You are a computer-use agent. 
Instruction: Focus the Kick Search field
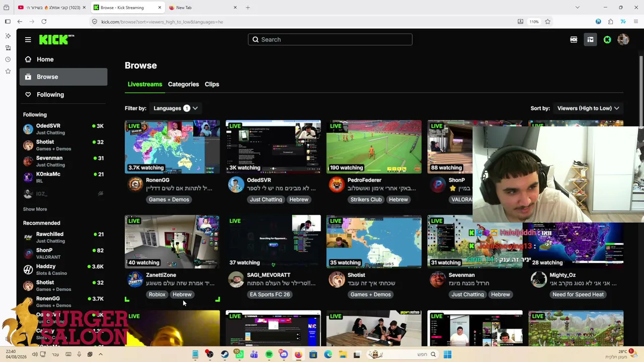point(330,40)
